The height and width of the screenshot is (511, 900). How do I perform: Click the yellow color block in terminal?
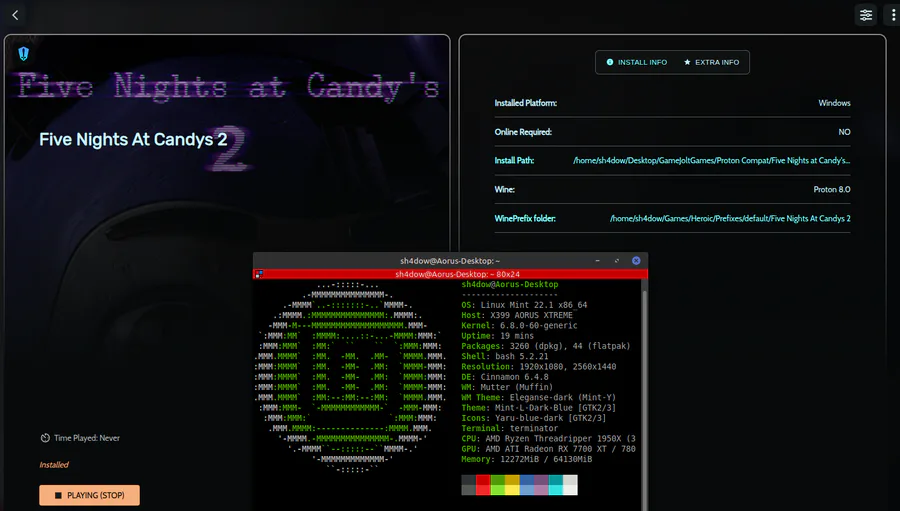click(513, 485)
